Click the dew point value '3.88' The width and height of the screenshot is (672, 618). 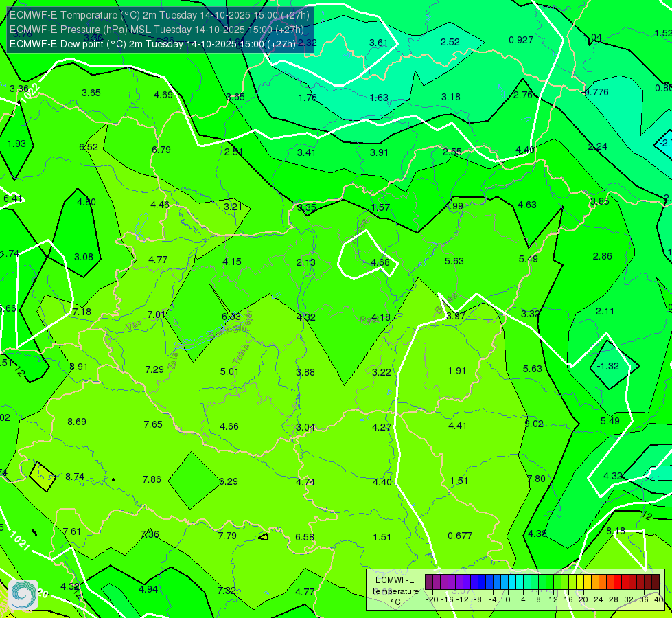tap(305, 372)
